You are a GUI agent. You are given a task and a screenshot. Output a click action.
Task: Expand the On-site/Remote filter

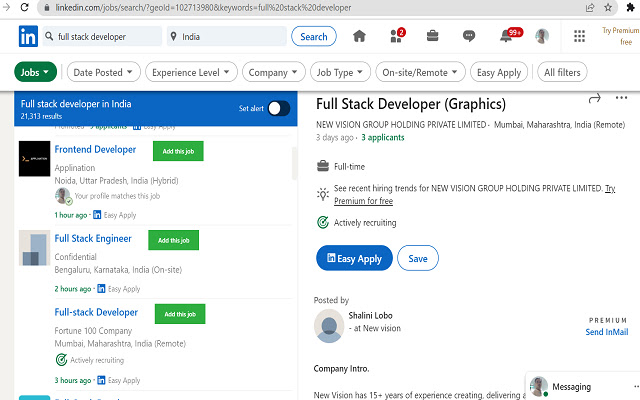click(x=420, y=72)
